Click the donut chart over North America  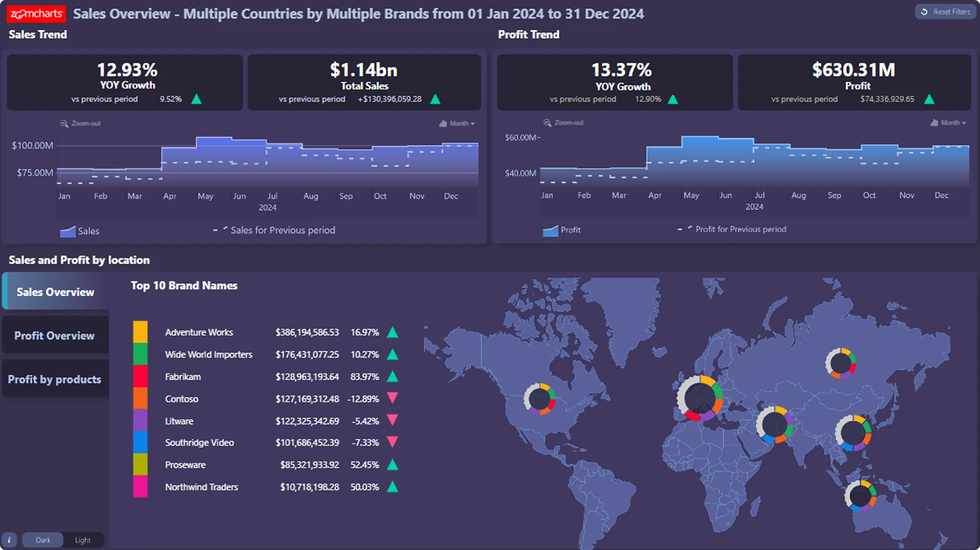click(x=539, y=399)
